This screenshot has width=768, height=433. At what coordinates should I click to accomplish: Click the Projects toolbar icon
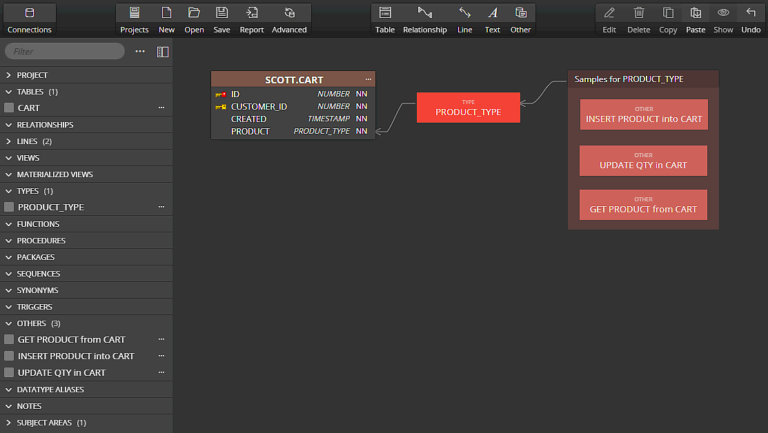(134, 13)
